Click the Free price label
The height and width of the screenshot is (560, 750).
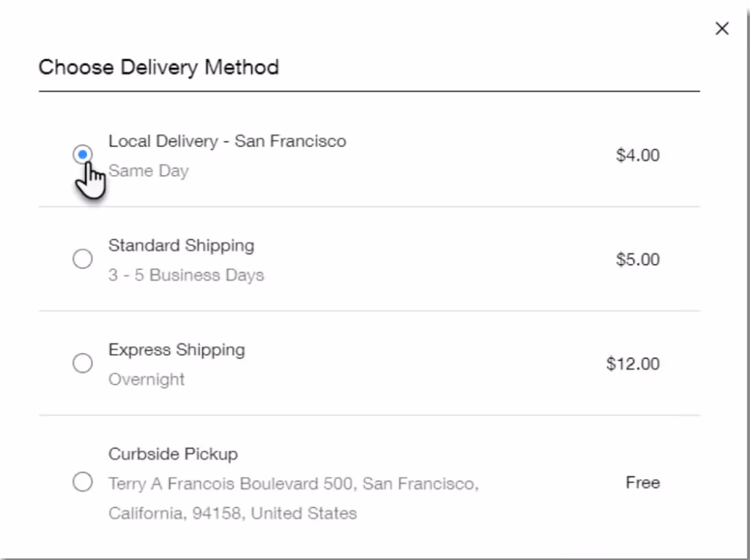click(x=642, y=482)
